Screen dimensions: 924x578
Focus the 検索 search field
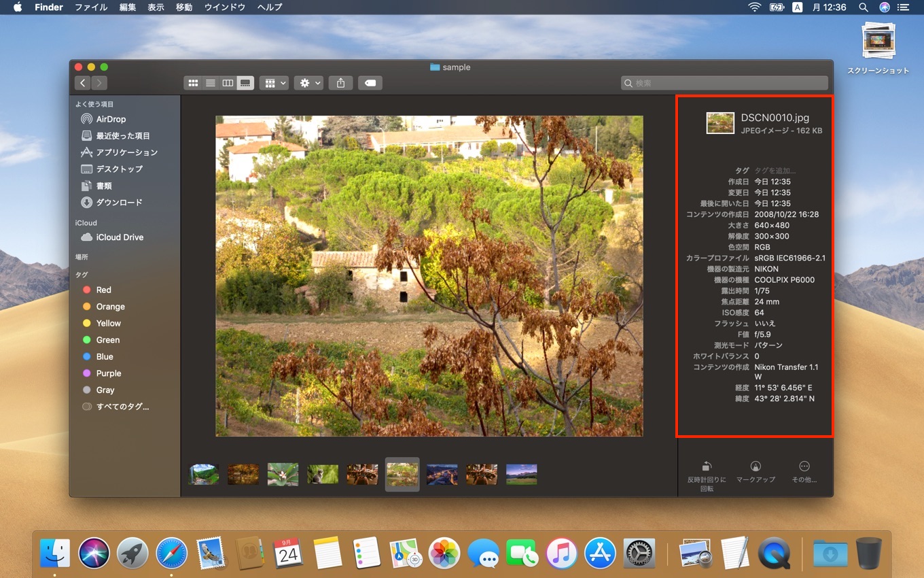724,83
